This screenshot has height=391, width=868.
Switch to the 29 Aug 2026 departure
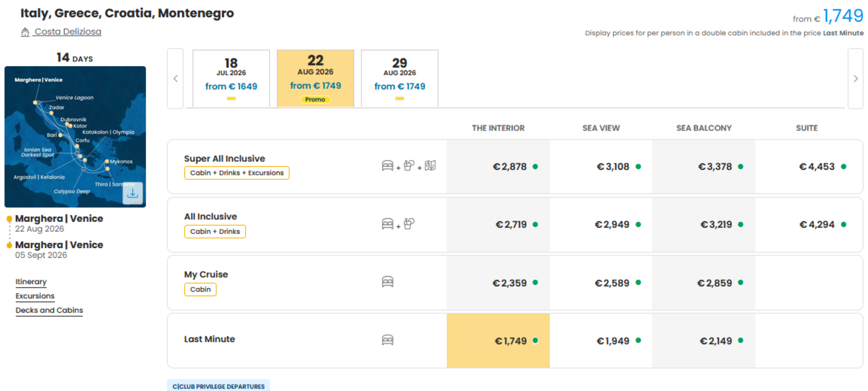coord(400,78)
